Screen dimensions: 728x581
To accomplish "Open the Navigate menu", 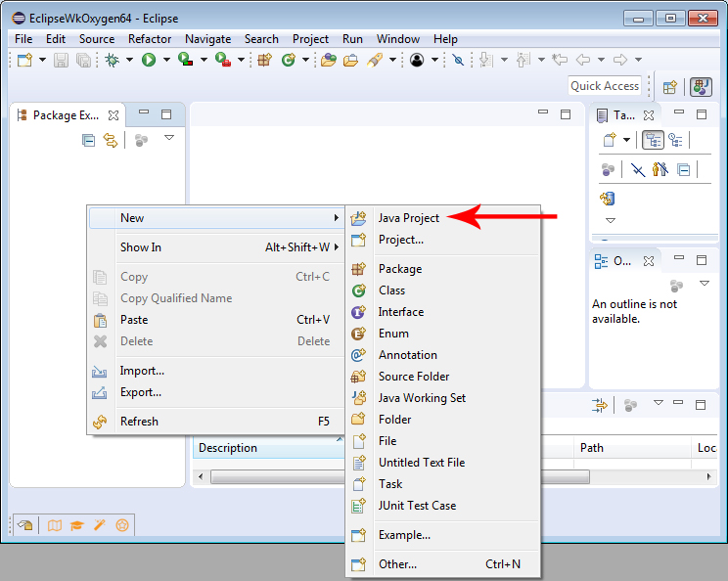I will pyautogui.click(x=208, y=39).
